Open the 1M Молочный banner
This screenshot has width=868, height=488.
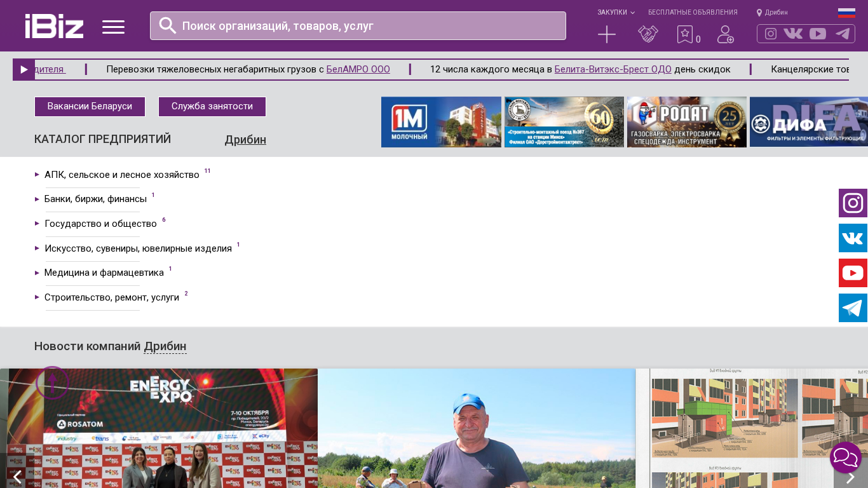point(441,122)
